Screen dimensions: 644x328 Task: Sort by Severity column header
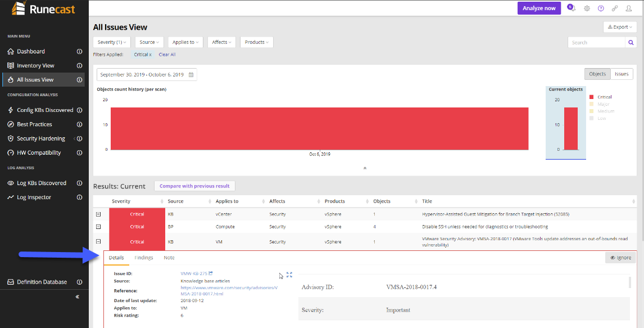137,201
